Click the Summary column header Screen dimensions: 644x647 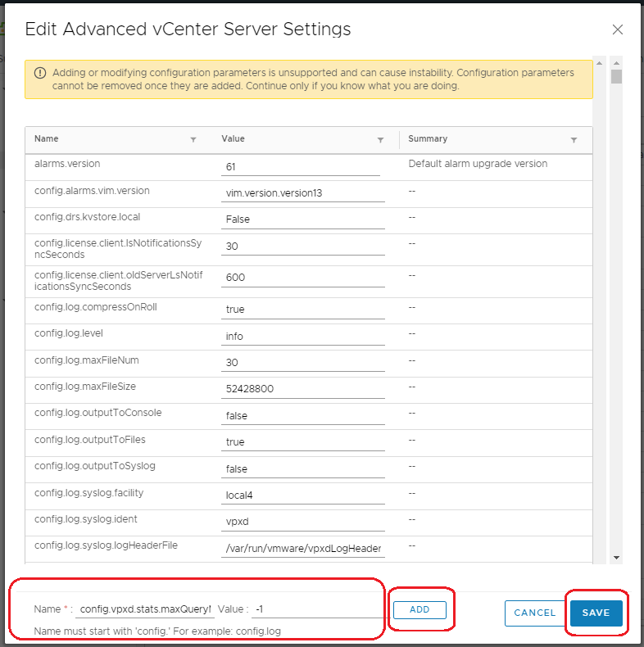(428, 138)
